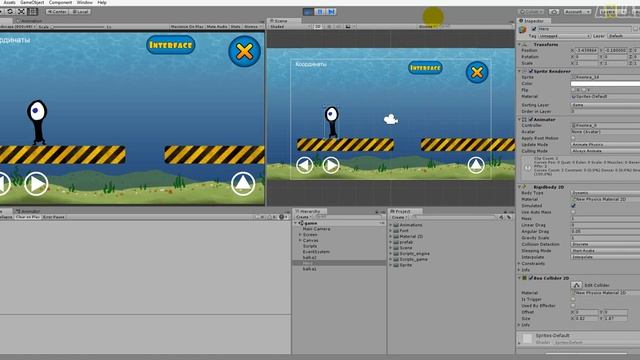640x360 pixels.
Task: Click the Edit Collider button
Action: pos(576,285)
